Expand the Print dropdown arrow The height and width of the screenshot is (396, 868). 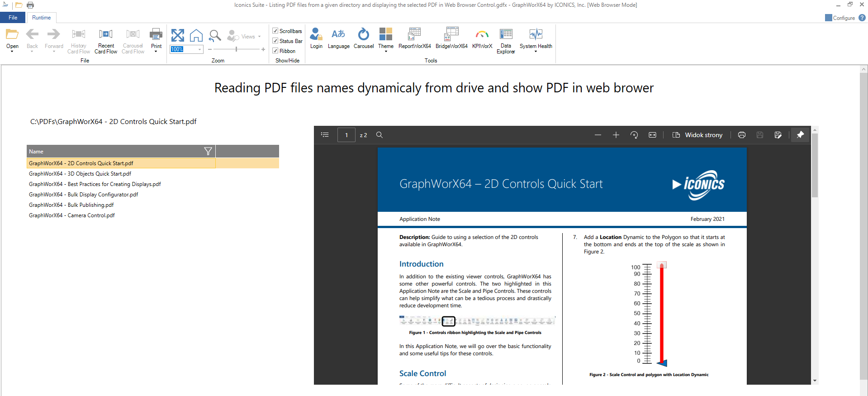[x=156, y=52]
